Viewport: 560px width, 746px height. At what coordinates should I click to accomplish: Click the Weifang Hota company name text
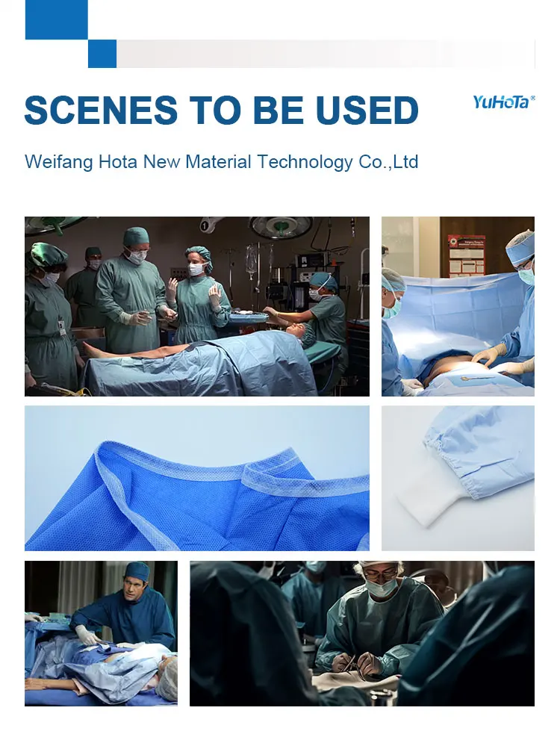click(x=221, y=162)
